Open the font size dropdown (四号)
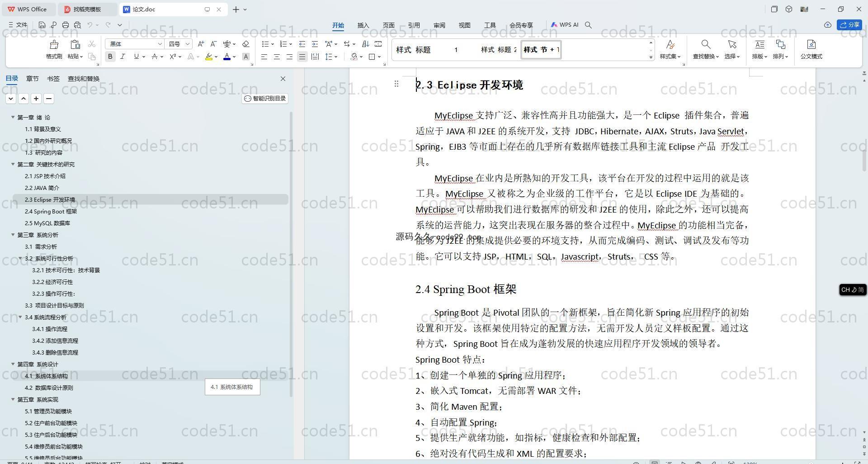Viewport: 868px width, 464px height. (x=187, y=44)
